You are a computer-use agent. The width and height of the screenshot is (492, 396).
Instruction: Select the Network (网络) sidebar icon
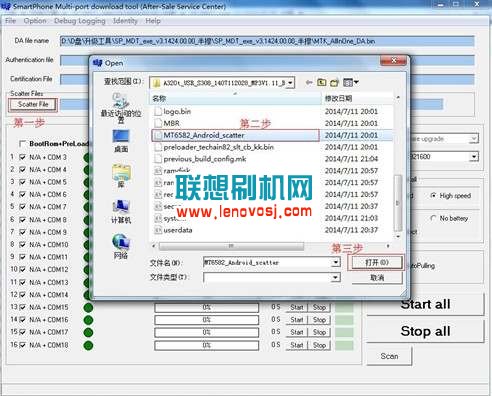tap(121, 242)
